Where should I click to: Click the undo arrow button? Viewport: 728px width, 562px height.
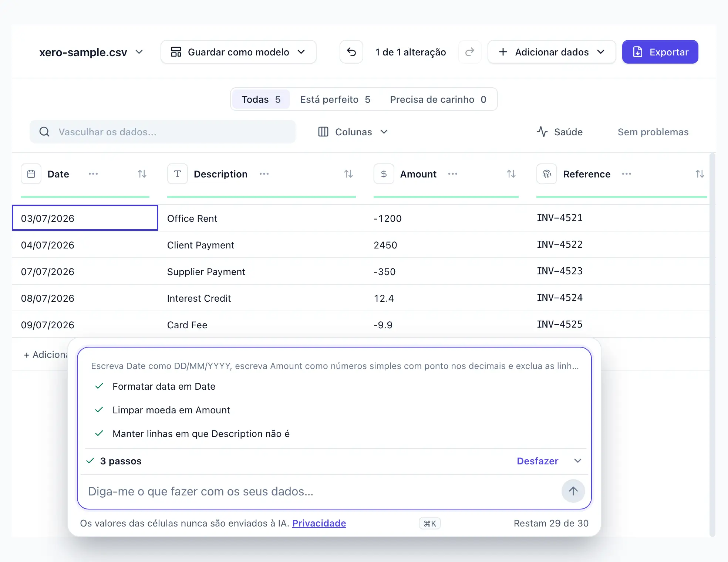pos(351,52)
